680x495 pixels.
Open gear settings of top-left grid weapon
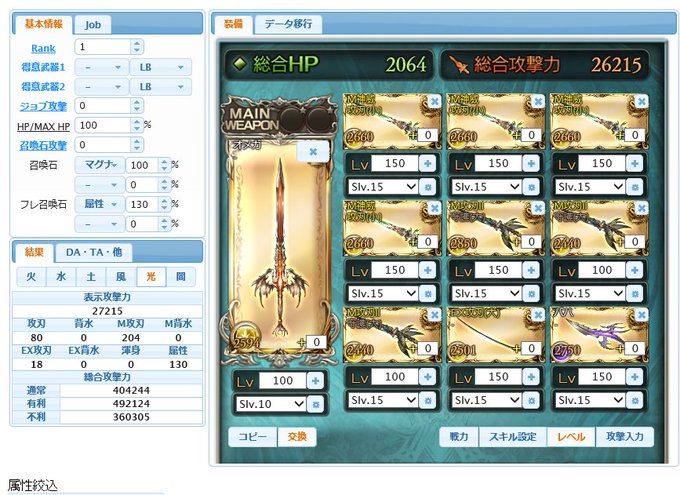pos(427,187)
